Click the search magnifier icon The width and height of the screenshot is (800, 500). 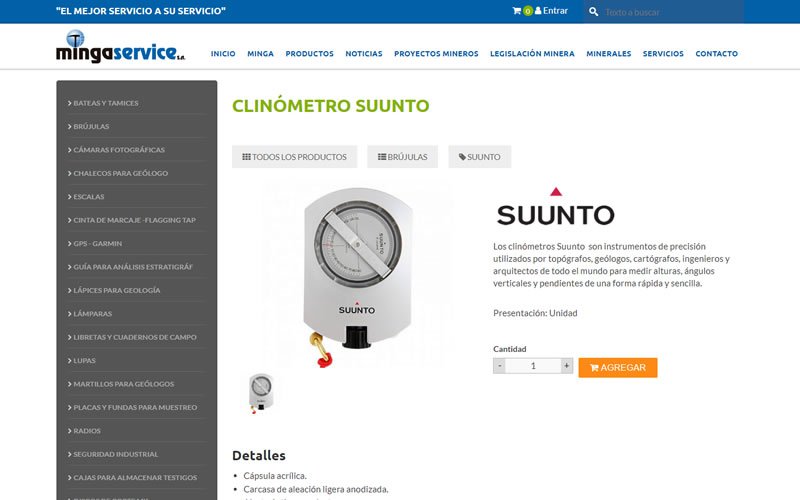point(593,12)
